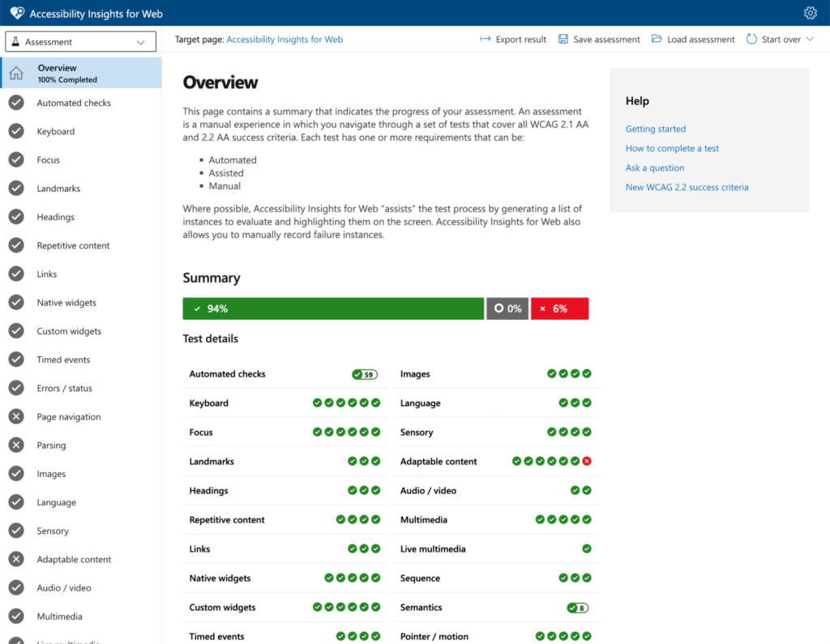Open the Getting started help link
Viewport: 830px width, 644px height.
point(655,128)
